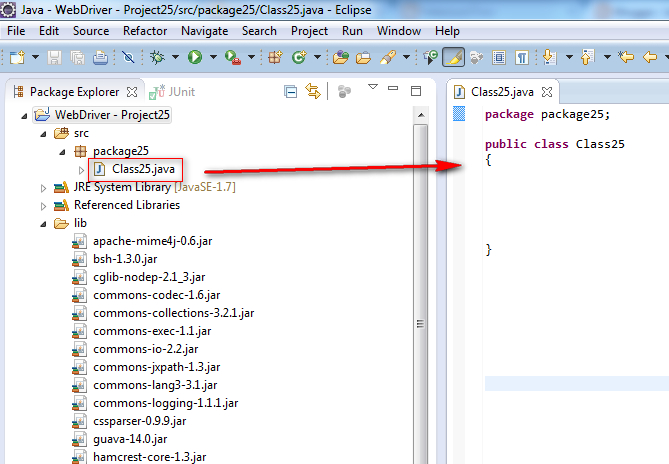Click the Run Last Tool icon
669x464 pixels.
coord(233,57)
